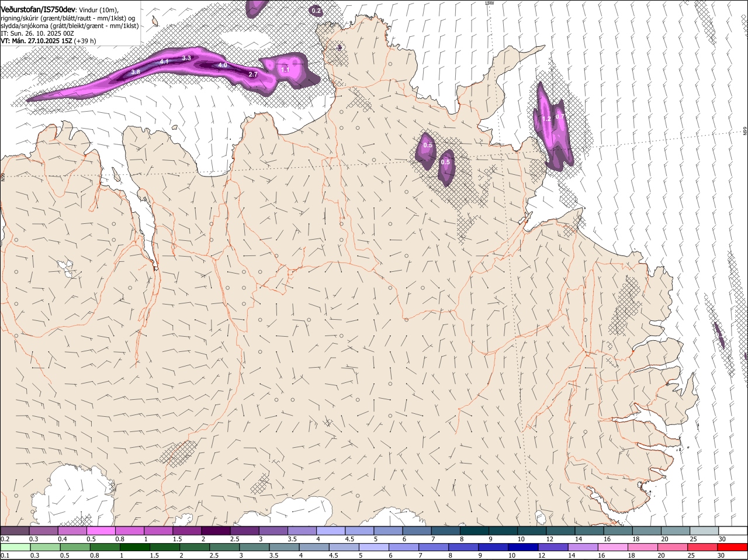Pick top legend swatch between 14 and 16
The width and height of the screenshot is (748, 560).
click(590, 530)
